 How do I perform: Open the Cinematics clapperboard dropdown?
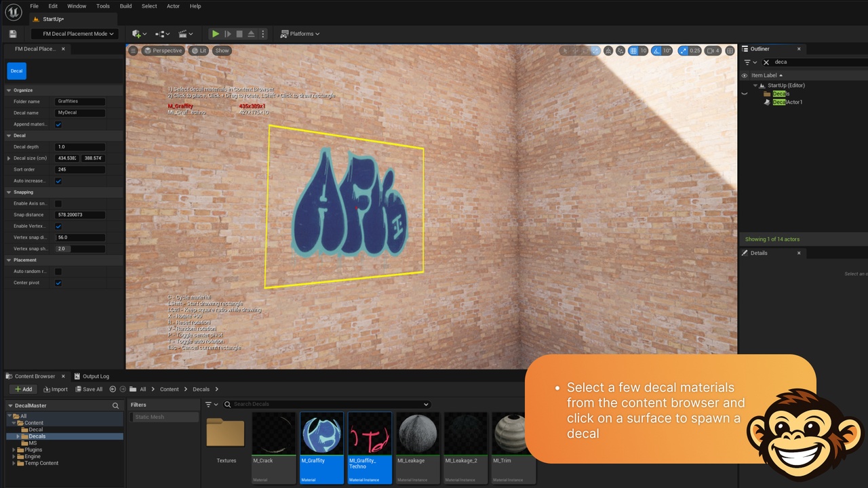point(185,34)
